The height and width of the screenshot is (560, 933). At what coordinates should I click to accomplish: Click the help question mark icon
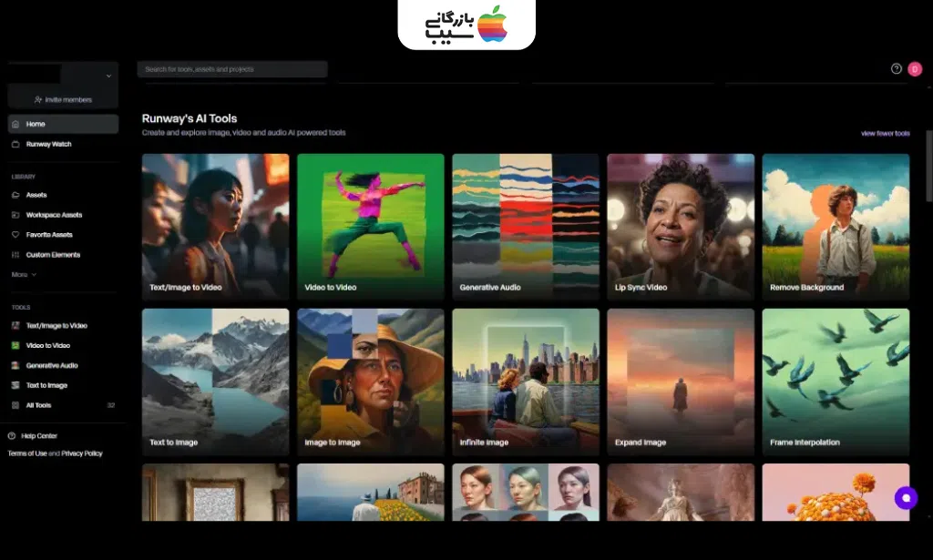pos(897,69)
